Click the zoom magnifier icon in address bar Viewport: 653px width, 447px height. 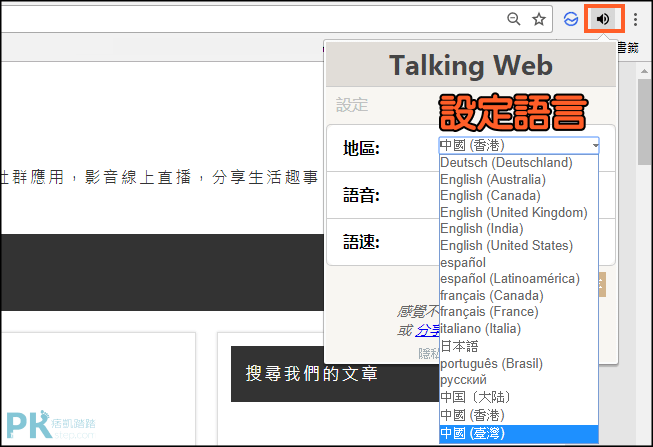[513, 19]
